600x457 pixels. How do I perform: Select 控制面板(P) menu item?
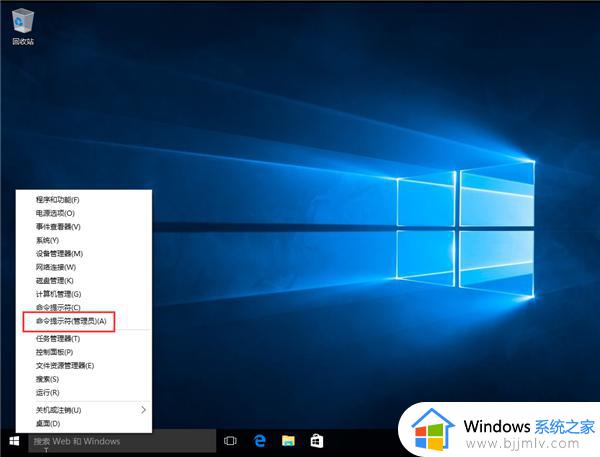(x=83, y=352)
